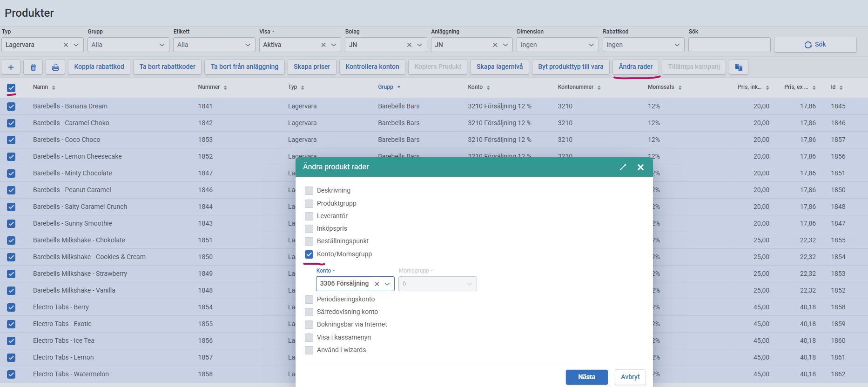The image size is (868, 387).
Task: Clear the 3306 Försäljning Konto selection
Action: pyautogui.click(x=377, y=284)
